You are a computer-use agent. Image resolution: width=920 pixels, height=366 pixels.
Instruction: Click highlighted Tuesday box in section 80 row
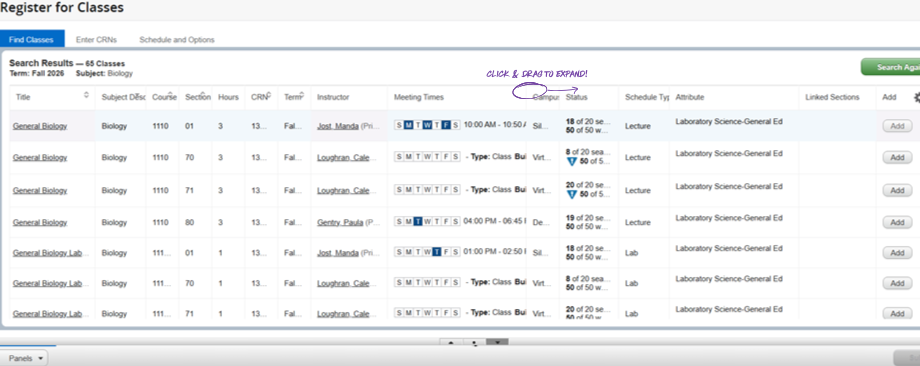click(418, 222)
